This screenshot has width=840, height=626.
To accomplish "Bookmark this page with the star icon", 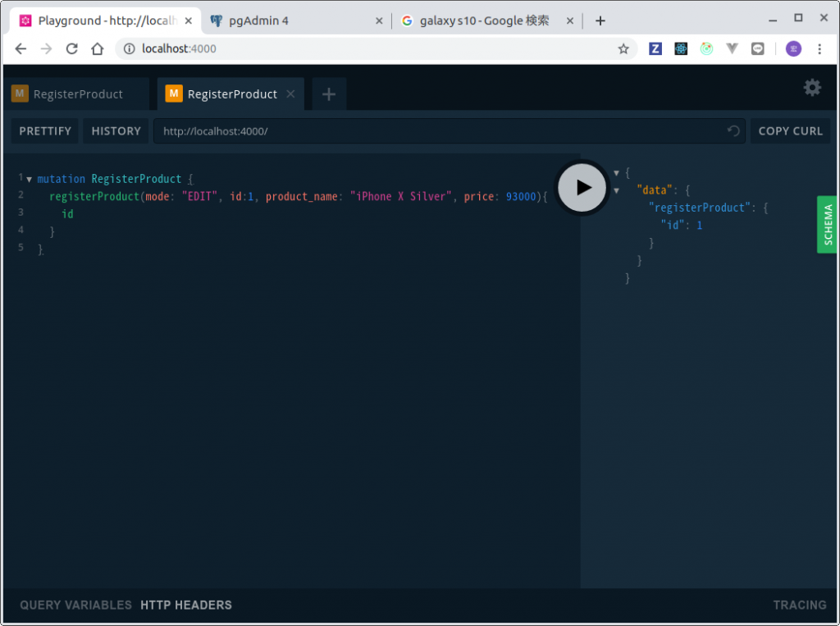I will coord(623,49).
